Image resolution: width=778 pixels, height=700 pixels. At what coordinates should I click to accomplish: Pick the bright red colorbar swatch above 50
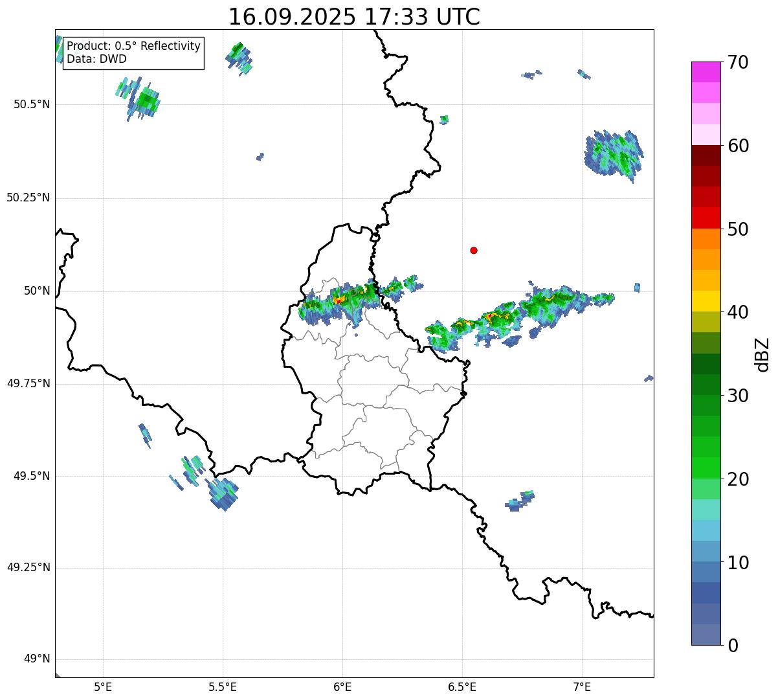(706, 218)
